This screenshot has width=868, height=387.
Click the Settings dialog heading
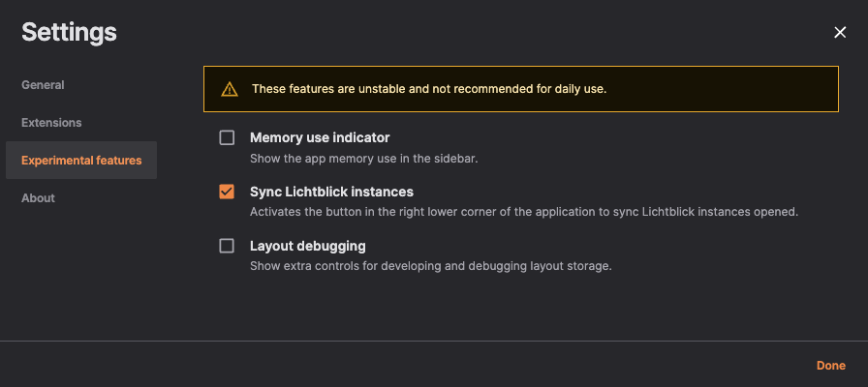pyautogui.click(x=69, y=32)
